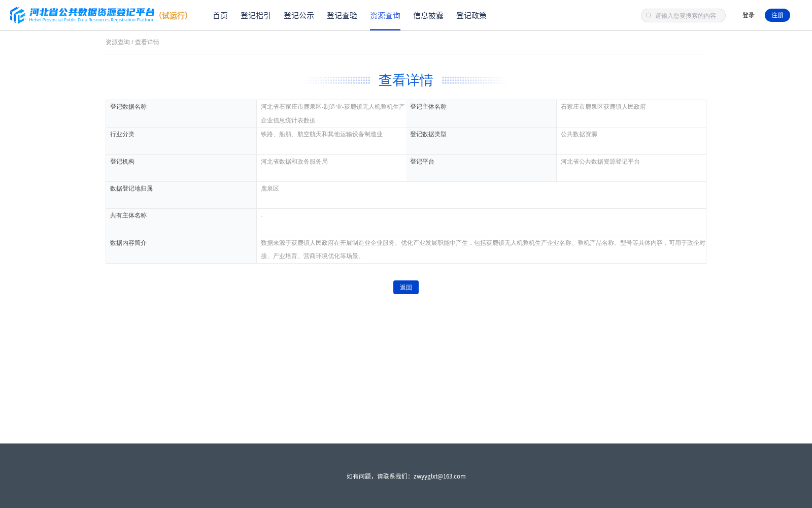Click the platform title 河北省公共数据资源登记平台
Image resolution: width=812 pixels, height=508 pixels.
tap(92, 12)
